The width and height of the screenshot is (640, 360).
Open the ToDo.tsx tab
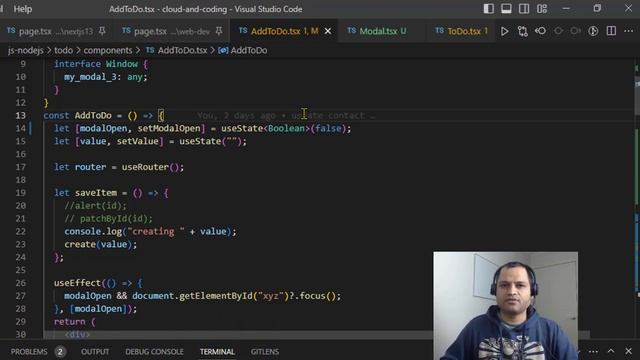462,31
